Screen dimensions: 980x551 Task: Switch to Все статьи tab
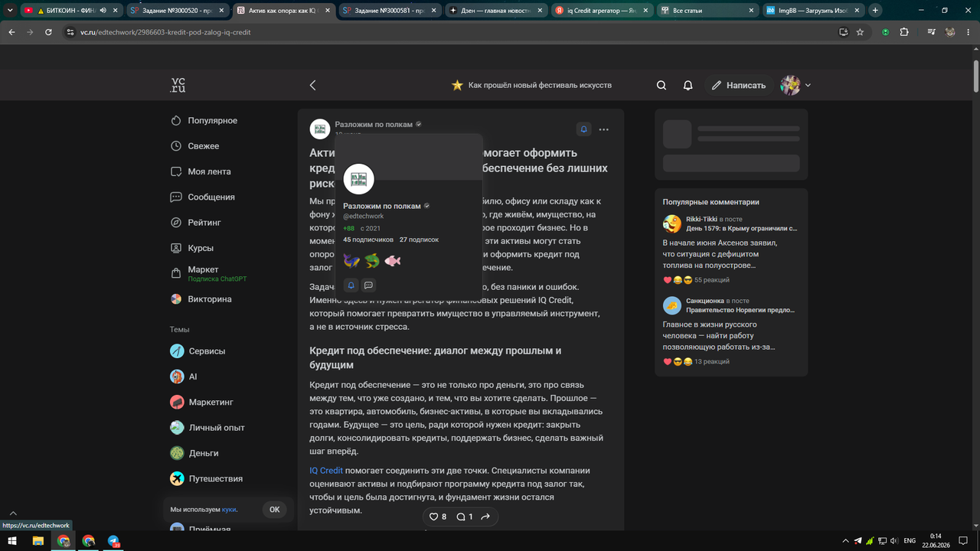pos(707,10)
